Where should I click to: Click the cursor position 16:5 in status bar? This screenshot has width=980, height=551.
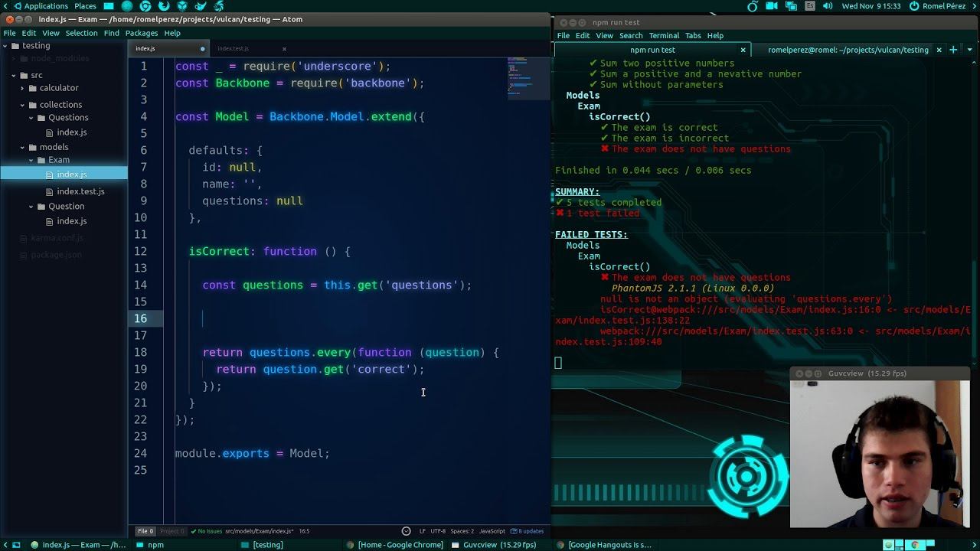click(304, 531)
